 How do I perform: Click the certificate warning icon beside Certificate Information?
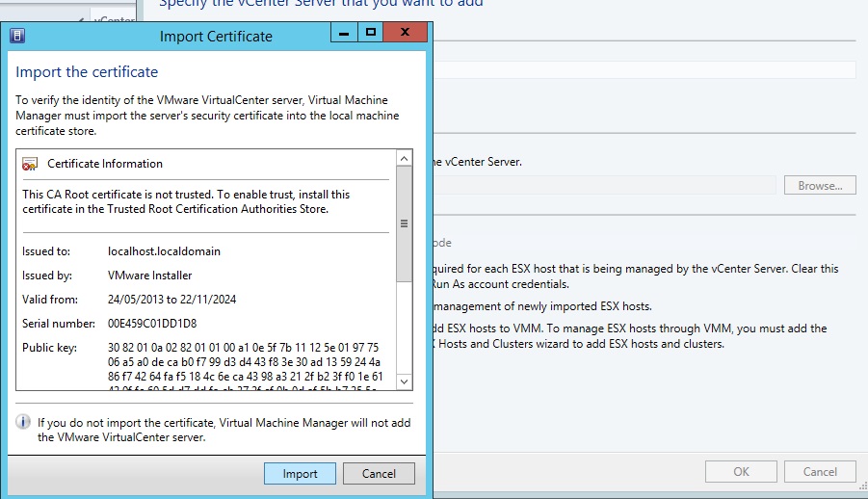30,164
